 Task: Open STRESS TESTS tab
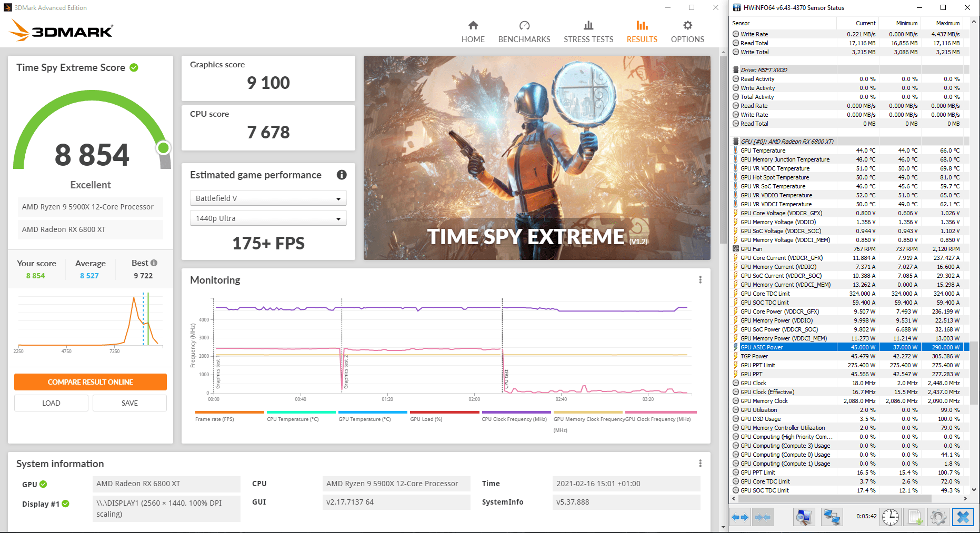pyautogui.click(x=588, y=32)
